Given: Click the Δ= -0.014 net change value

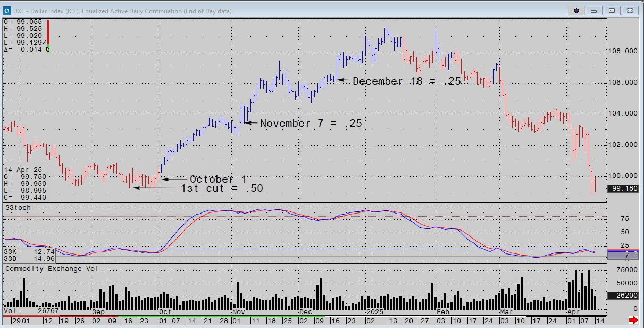Looking at the screenshot, I should 23,49.
